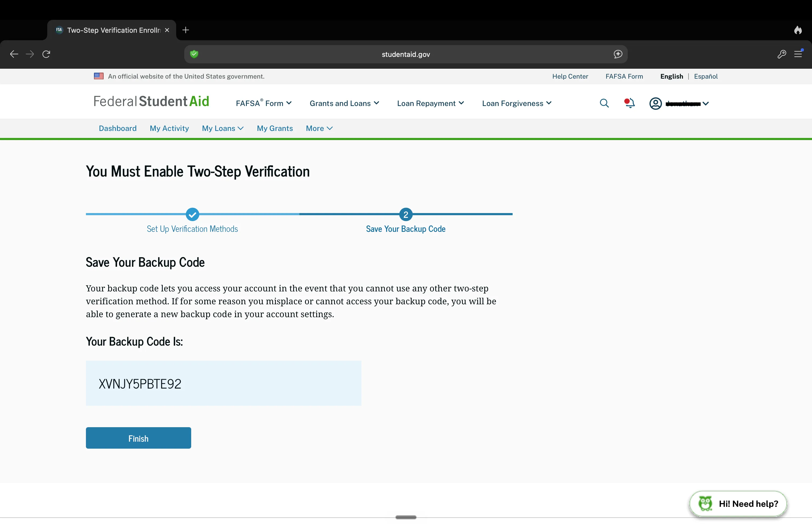Open the Hi! Need help? chat button

pyautogui.click(x=738, y=504)
